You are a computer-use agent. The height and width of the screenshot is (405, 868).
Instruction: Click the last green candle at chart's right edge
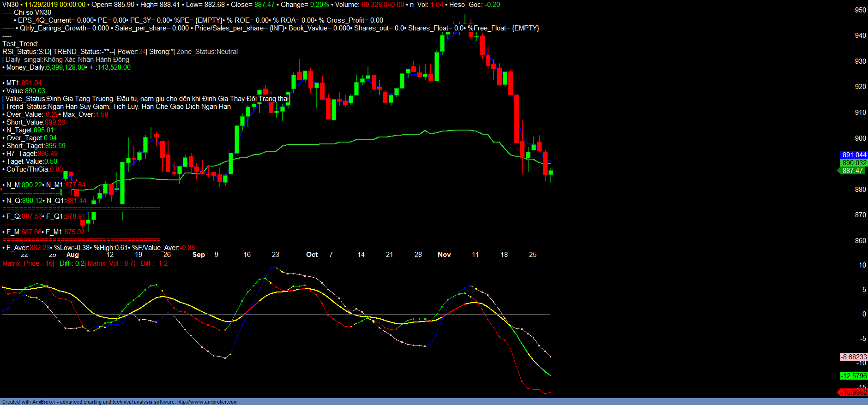click(x=551, y=173)
